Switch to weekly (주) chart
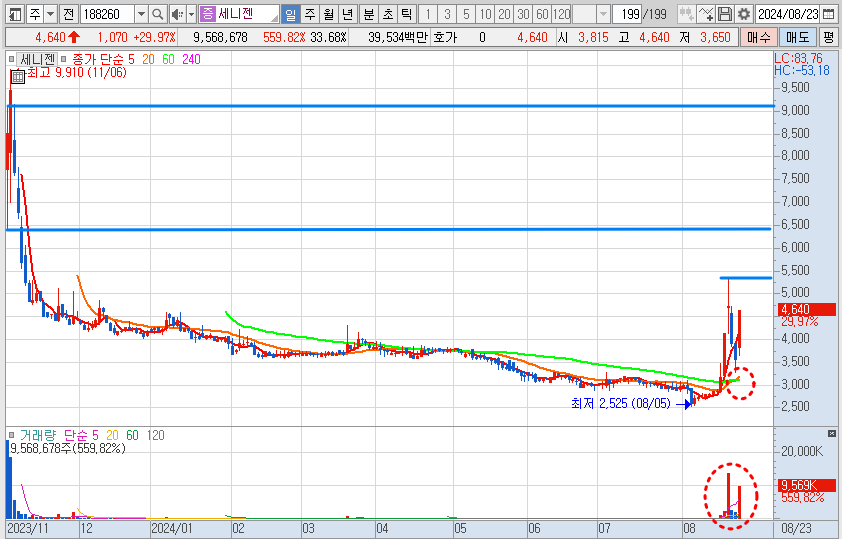This screenshot has height=539, width=842. click(310, 14)
